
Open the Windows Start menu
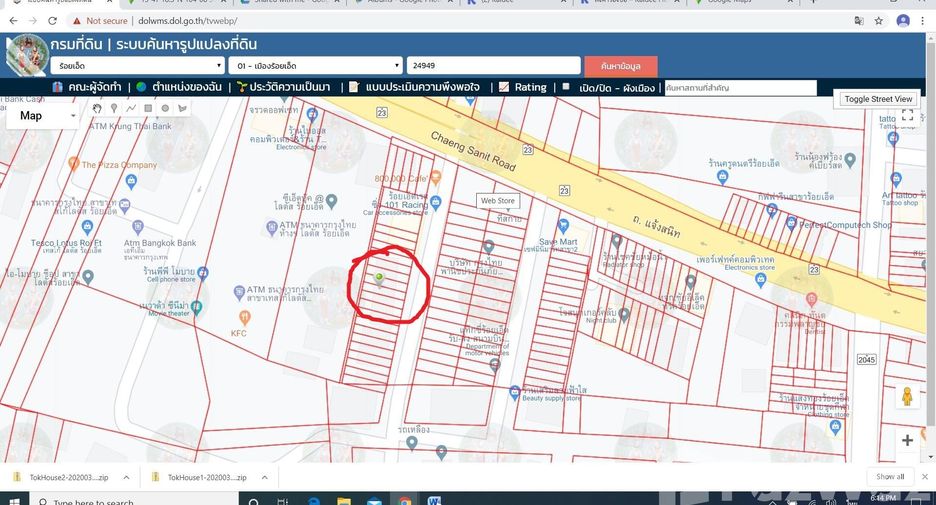pyautogui.click(x=14, y=500)
